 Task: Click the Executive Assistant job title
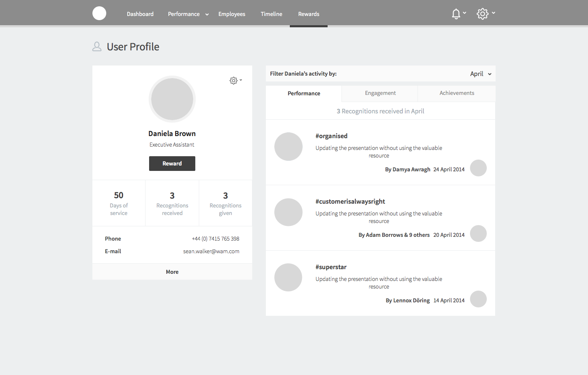click(x=172, y=144)
